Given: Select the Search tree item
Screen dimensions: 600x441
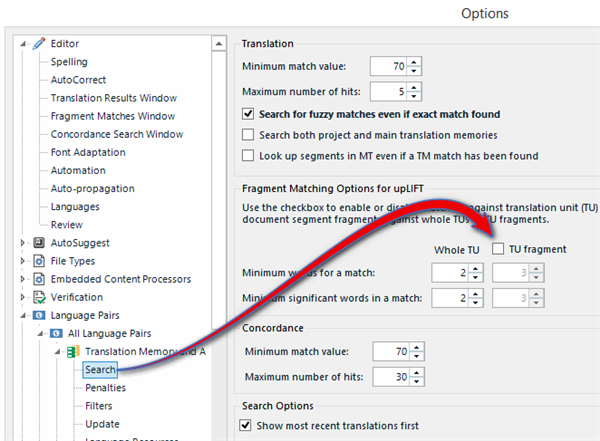Looking at the screenshot, I should [x=100, y=369].
